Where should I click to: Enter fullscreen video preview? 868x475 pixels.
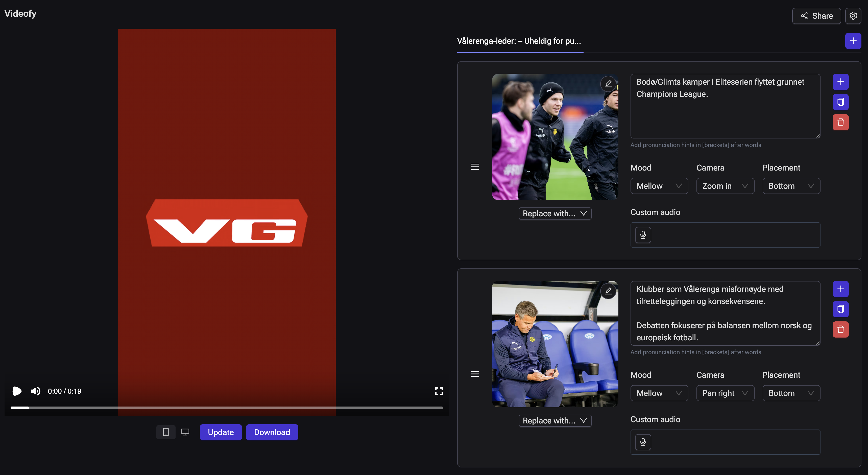(x=439, y=391)
